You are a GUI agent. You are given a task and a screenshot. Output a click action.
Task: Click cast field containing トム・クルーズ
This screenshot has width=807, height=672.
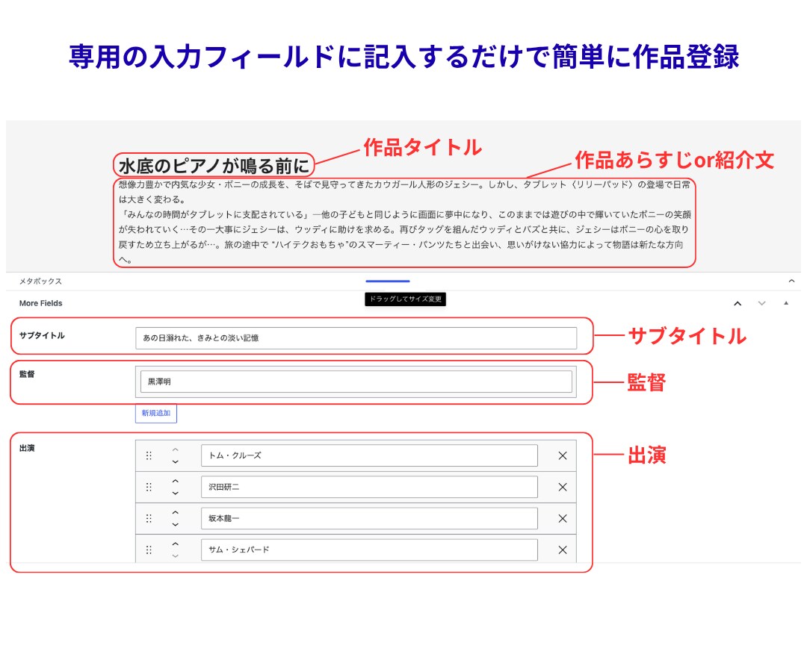pyautogui.click(x=369, y=455)
